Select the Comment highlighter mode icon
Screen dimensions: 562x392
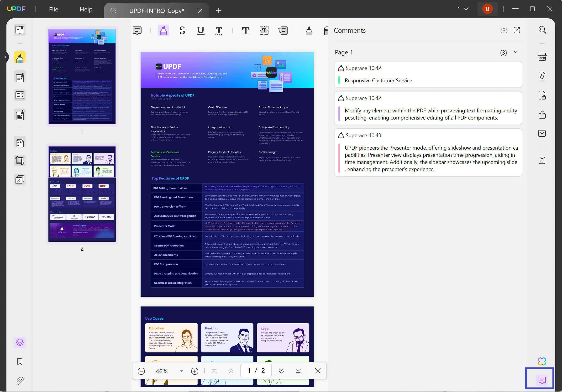pyautogui.click(x=20, y=57)
